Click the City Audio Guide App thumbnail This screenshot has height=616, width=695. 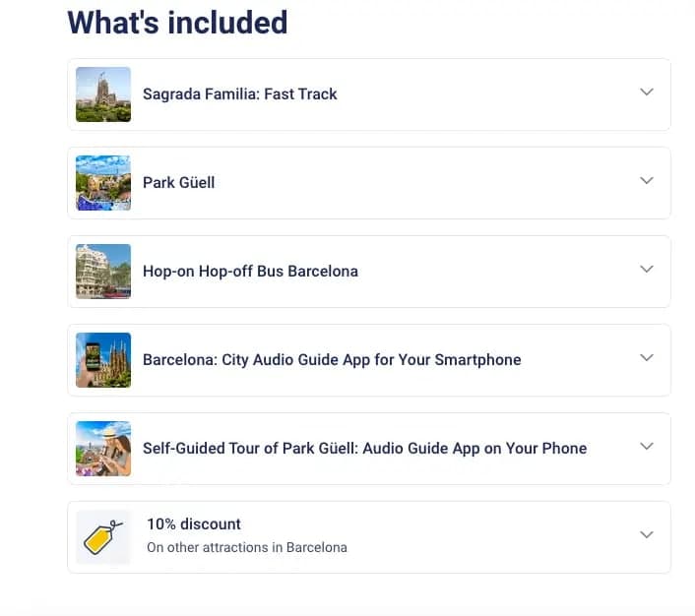(103, 360)
